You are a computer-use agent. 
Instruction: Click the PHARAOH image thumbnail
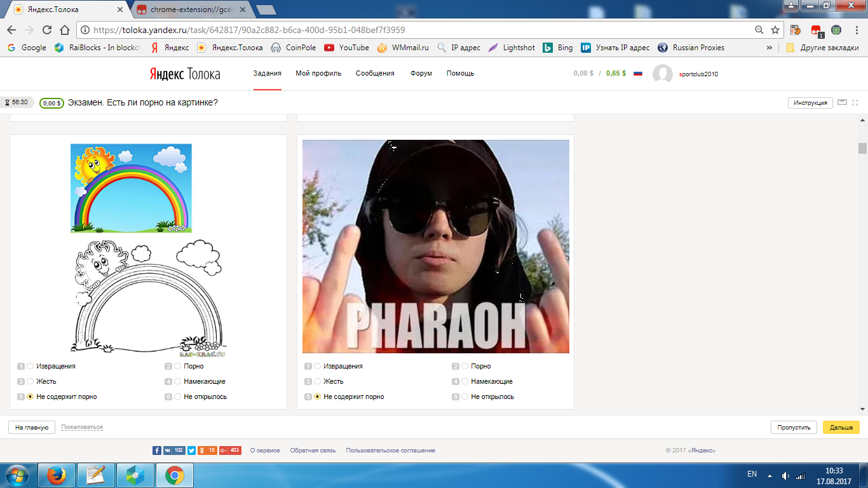436,247
